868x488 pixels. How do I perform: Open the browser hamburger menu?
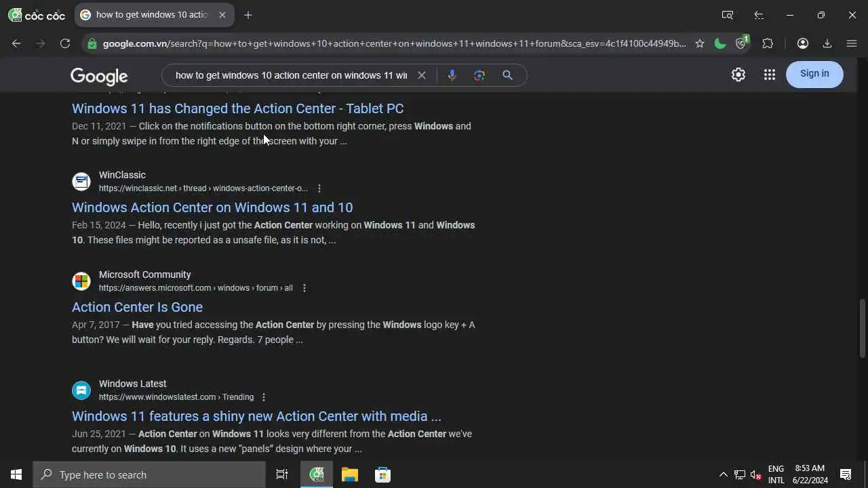coord(852,43)
